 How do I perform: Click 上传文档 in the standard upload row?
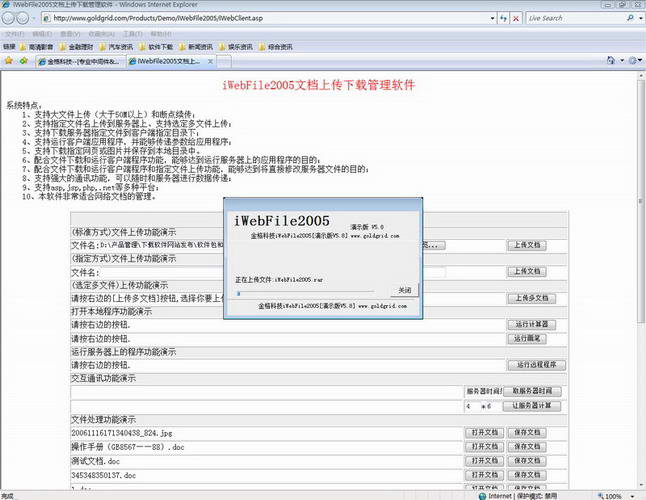pos(527,245)
